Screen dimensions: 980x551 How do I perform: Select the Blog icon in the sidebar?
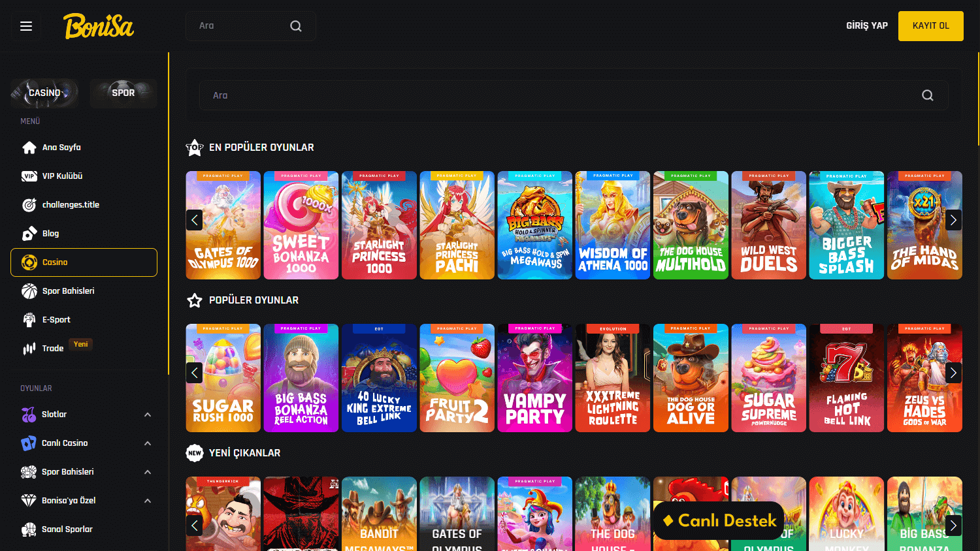[x=29, y=233]
